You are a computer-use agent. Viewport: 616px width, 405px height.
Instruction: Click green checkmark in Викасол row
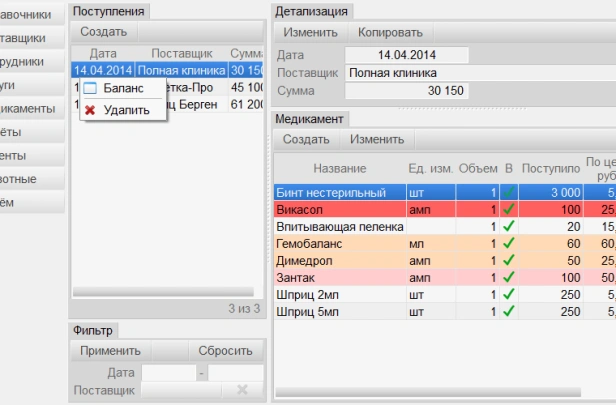pyautogui.click(x=509, y=209)
